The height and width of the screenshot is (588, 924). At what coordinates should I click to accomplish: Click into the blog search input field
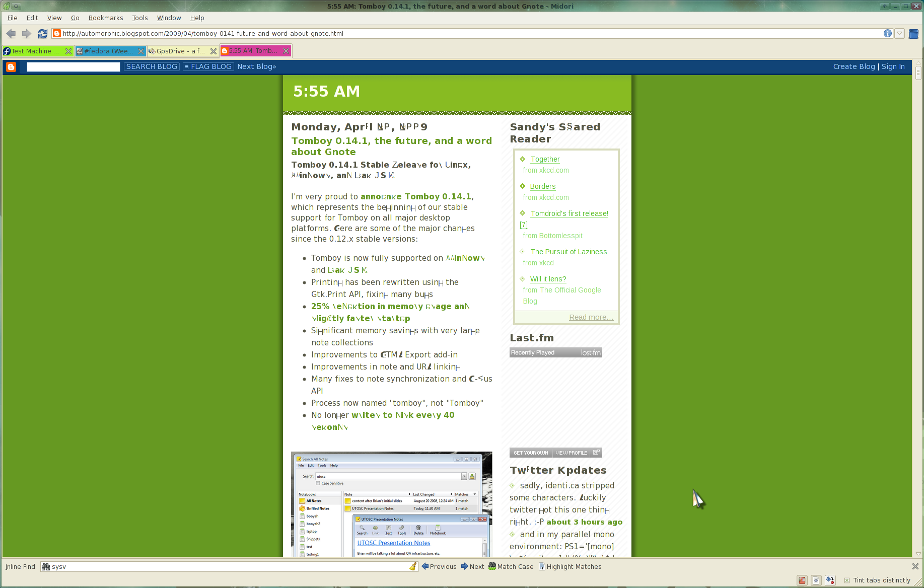point(74,66)
